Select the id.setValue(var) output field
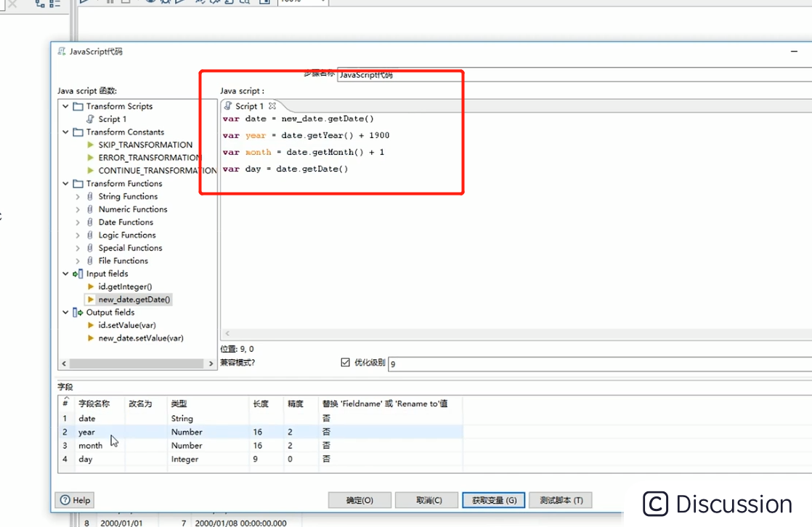Image resolution: width=812 pixels, height=527 pixels. [129, 325]
